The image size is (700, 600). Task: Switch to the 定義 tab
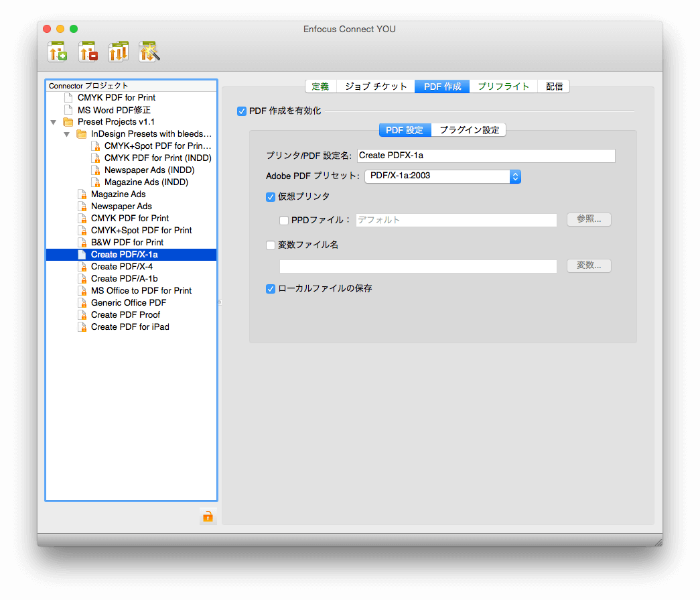(x=321, y=86)
